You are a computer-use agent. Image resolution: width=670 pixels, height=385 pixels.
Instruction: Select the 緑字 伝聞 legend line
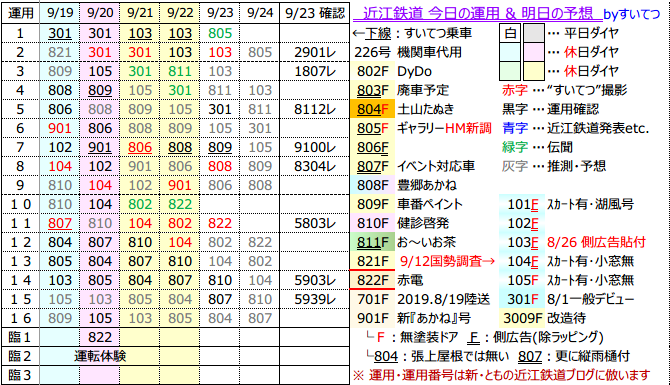(x=537, y=147)
